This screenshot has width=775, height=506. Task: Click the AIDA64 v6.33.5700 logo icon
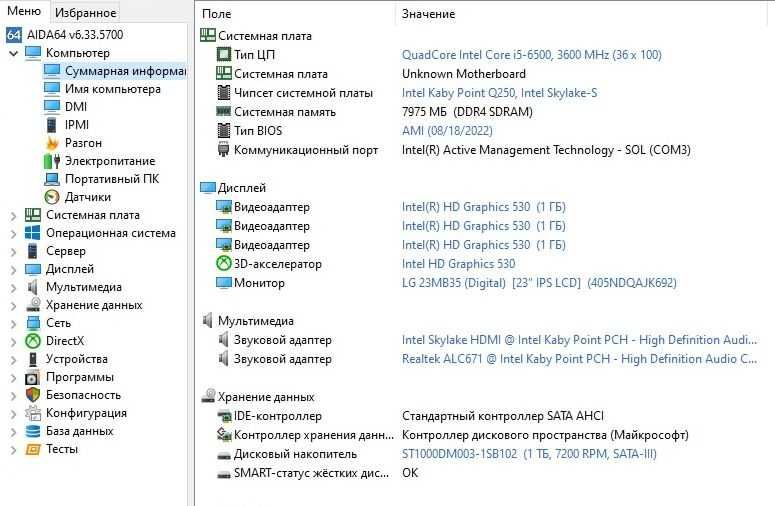(x=14, y=35)
